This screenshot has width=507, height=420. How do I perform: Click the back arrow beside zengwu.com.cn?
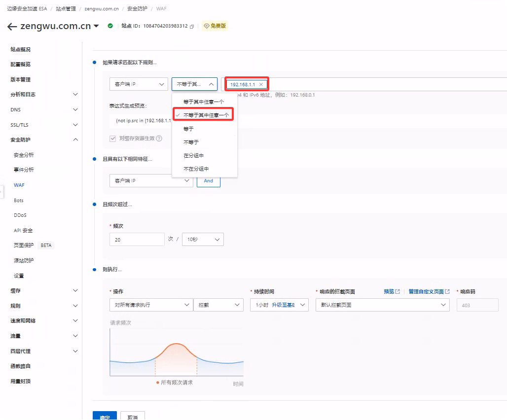pos(12,27)
